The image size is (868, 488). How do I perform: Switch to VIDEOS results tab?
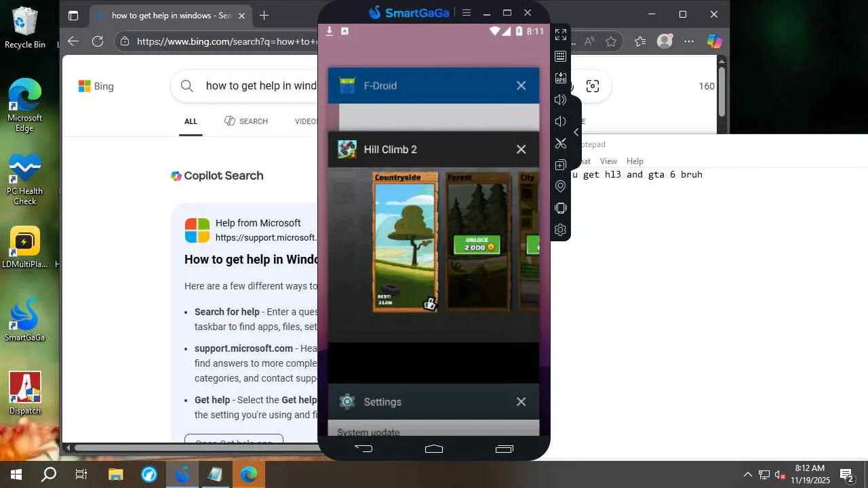point(307,121)
